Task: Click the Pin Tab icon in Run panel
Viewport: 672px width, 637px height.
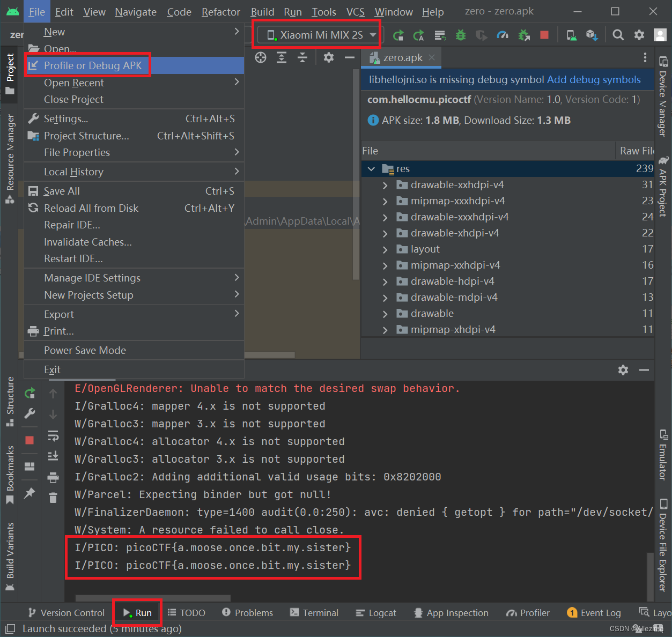Action: [30, 493]
